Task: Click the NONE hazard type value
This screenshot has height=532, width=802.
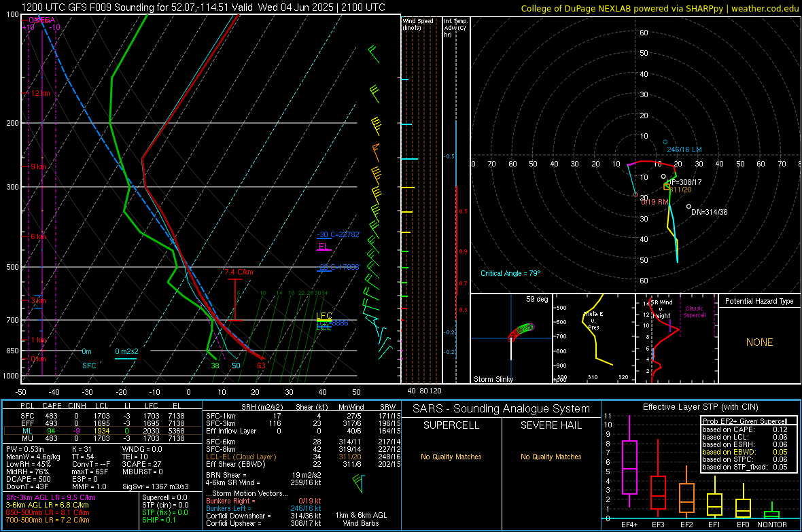Action: pyautogui.click(x=759, y=342)
